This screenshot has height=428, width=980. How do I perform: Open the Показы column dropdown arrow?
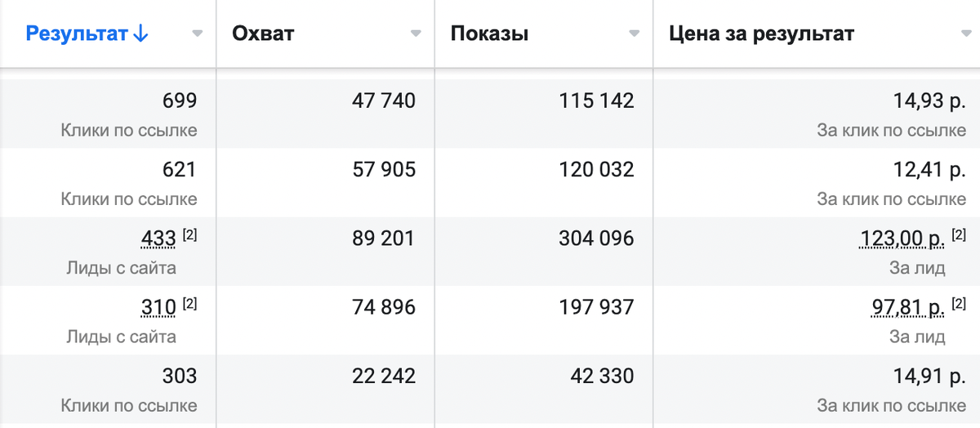pyautogui.click(x=634, y=33)
